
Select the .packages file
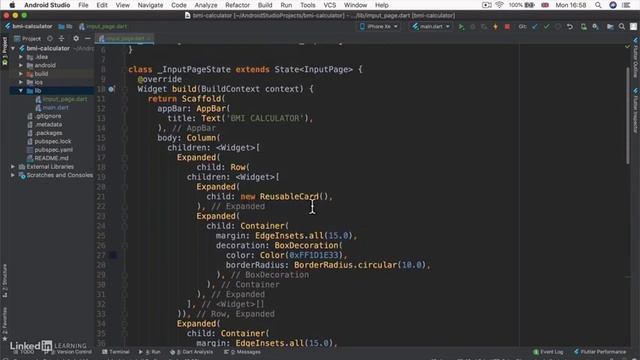pyautogui.click(x=44, y=133)
